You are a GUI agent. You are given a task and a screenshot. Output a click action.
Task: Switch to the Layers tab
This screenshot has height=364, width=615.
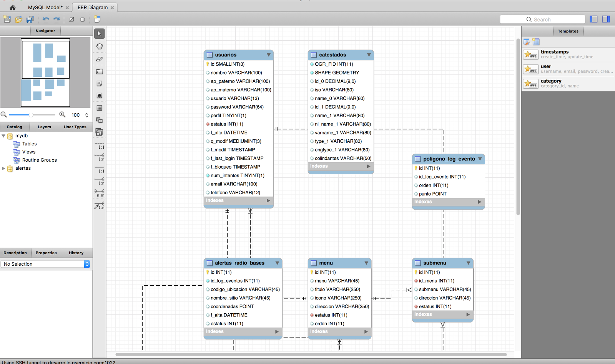coord(44,127)
